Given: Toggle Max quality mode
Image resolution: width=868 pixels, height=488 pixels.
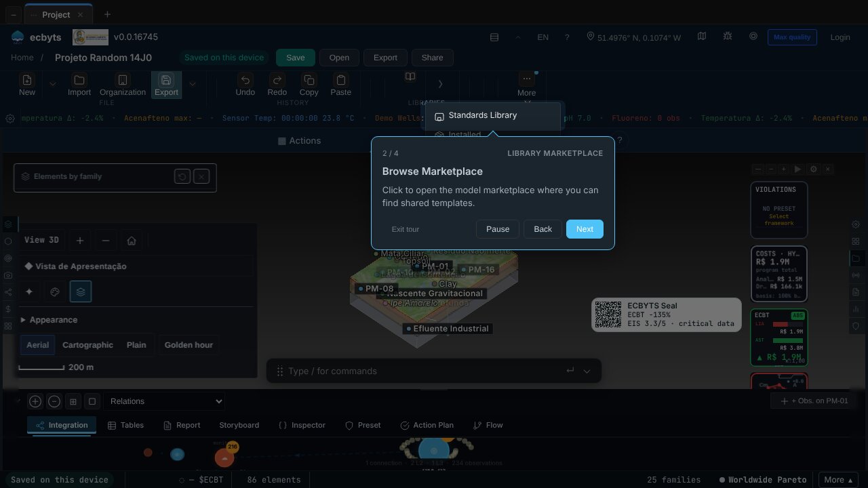Looking at the screenshot, I should pyautogui.click(x=792, y=37).
